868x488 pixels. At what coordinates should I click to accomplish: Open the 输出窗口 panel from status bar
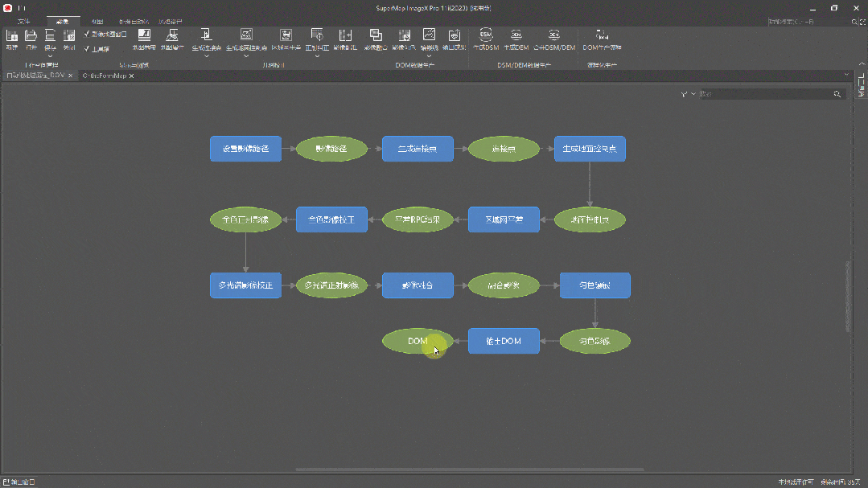pos(19,482)
